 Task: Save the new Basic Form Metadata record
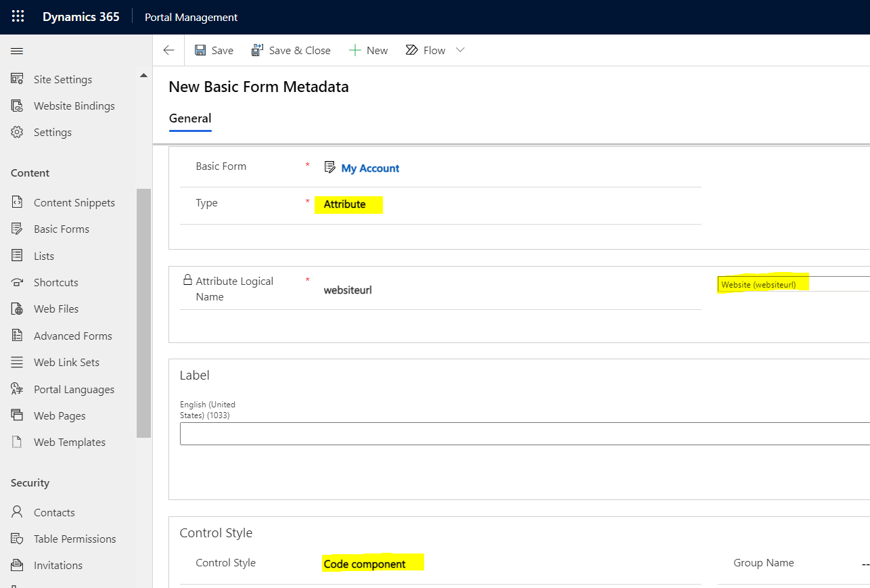click(x=214, y=50)
